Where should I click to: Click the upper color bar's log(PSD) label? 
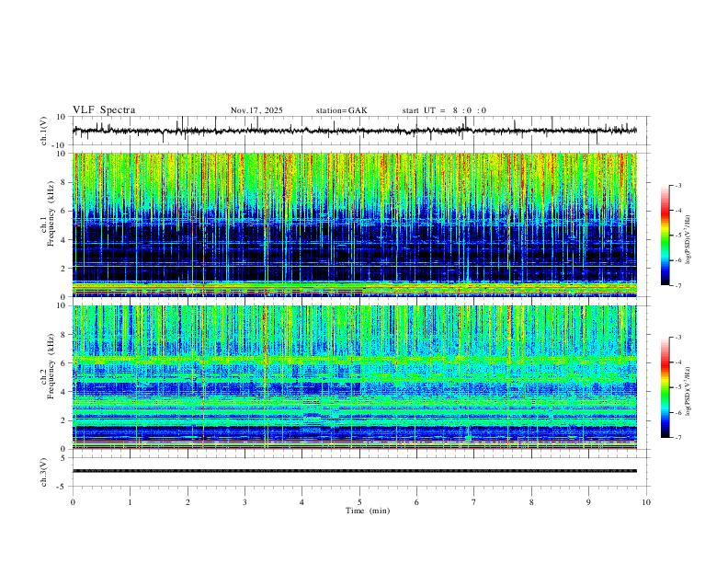[x=688, y=239]
